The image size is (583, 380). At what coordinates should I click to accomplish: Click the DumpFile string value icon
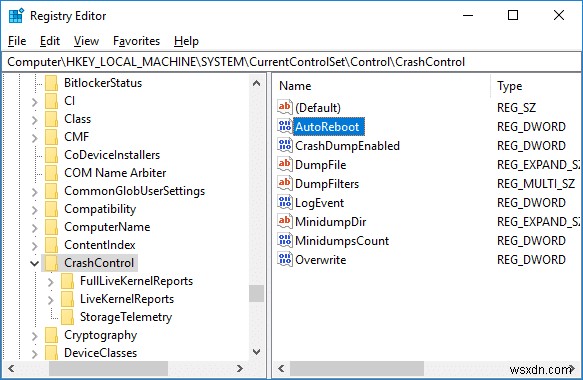pos(285,164)
